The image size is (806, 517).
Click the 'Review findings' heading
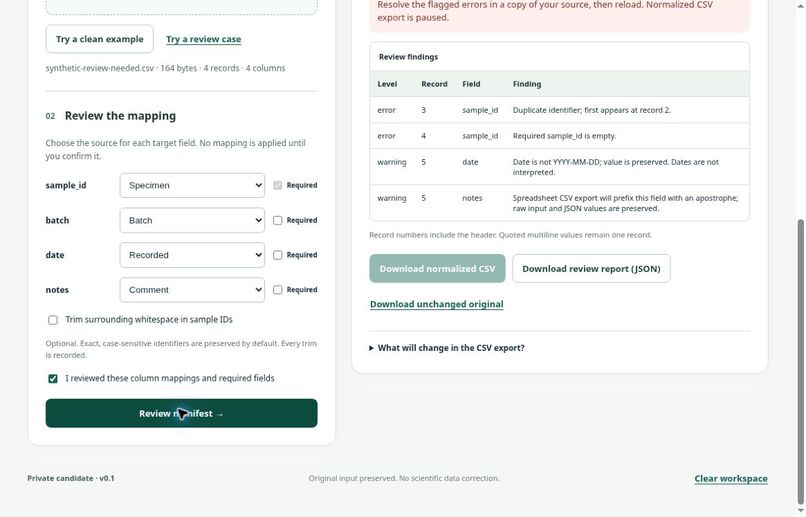tap(408, 57)
